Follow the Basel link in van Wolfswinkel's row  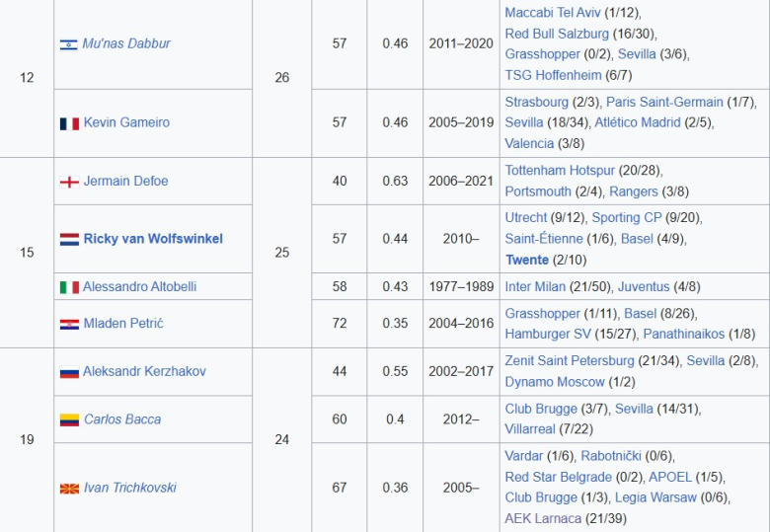(x=637, y=239)
